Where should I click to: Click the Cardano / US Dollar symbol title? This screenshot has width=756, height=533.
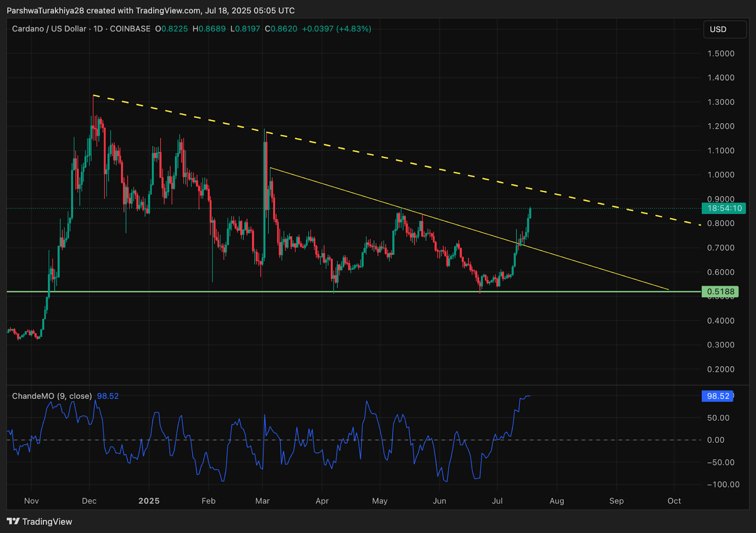(49, 29)
